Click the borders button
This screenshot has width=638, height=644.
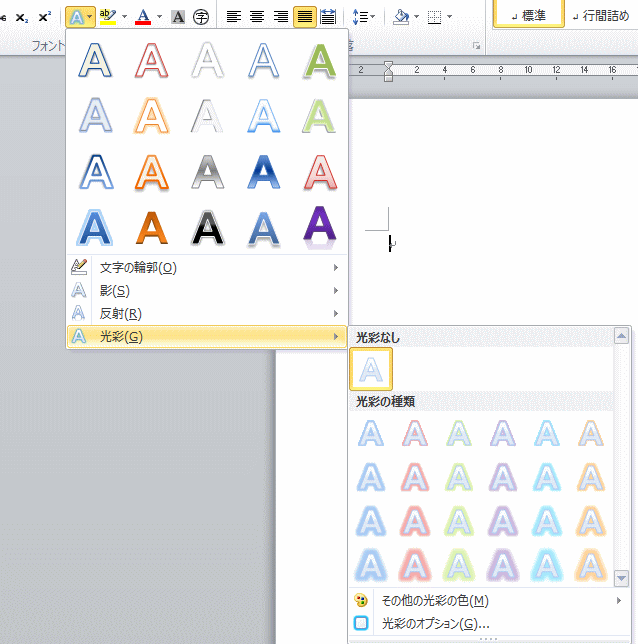[434, 17]
